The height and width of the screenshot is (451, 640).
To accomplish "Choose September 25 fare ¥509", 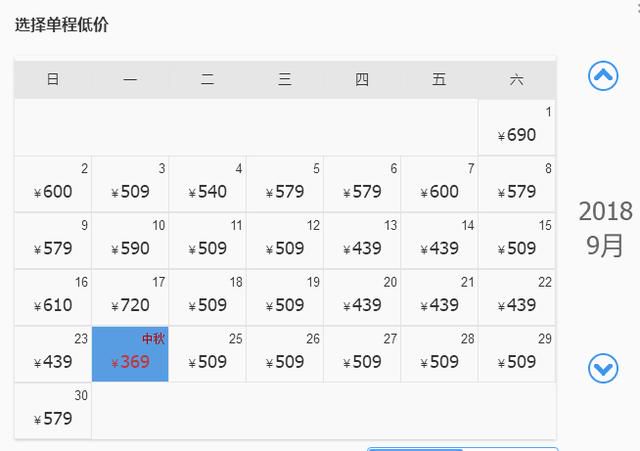I will [x=207, y=354].
